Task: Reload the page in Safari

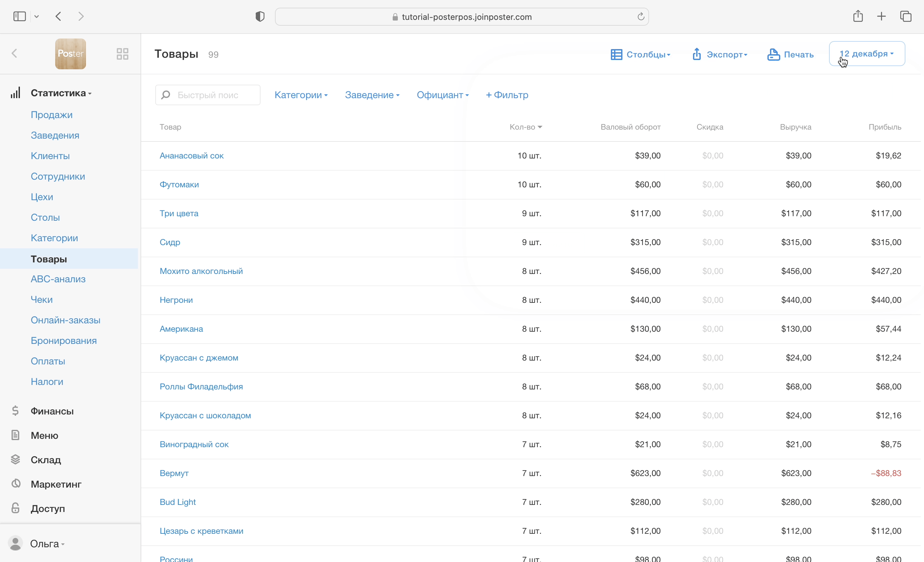Action: point(640,16)
